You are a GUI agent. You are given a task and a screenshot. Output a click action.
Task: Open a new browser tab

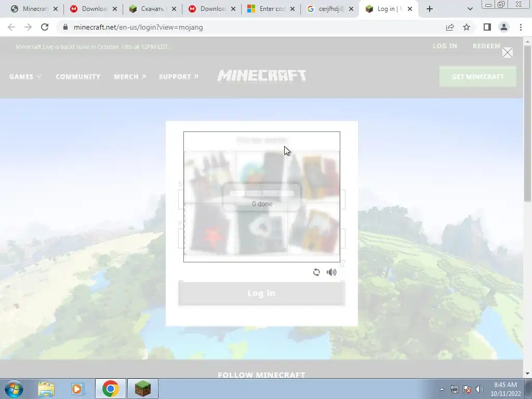pyautogui.click(x=430, y=9)
